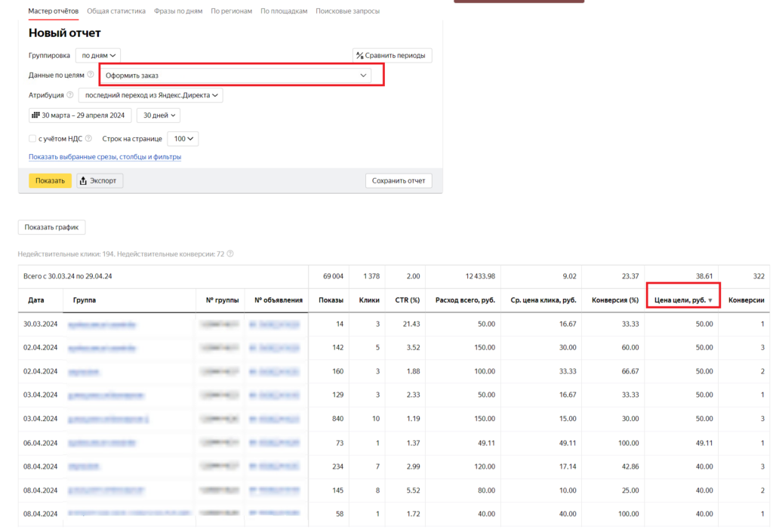Sort table by the Клики column header

(368, 300)
